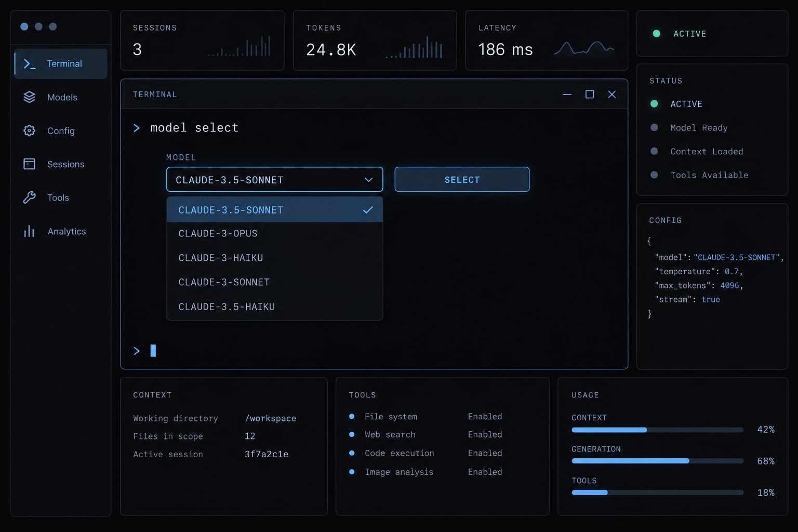This screenshot has height=532, width=798.
Task: Maximize the Terminal panel
Action: [x=590, y=94]
